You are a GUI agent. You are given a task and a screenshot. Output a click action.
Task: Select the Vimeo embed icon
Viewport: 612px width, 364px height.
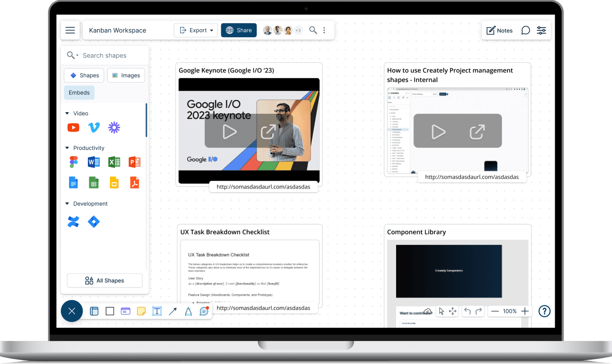94,128
